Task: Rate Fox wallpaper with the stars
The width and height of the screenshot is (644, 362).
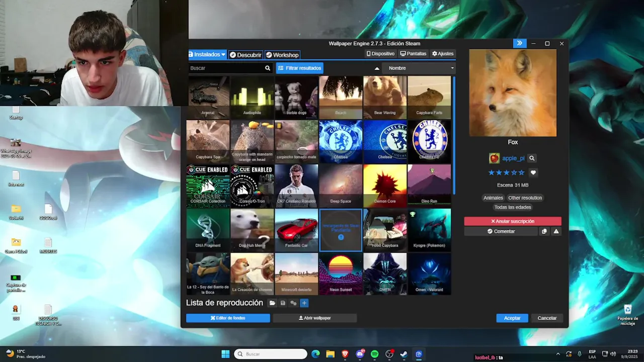Action: coord(506,172)
